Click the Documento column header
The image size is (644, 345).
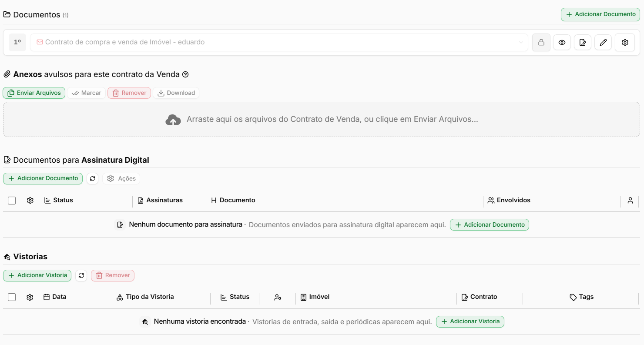(233, 201)
